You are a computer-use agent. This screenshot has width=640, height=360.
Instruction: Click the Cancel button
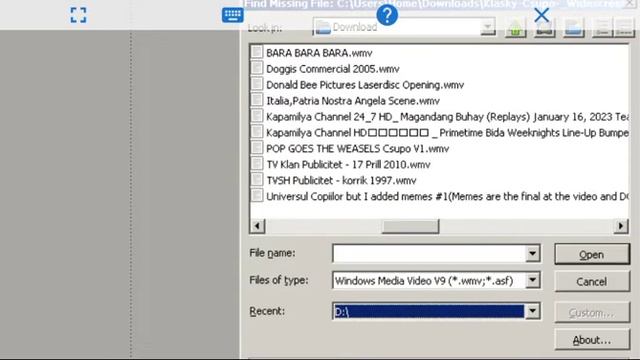pos(592,281)
